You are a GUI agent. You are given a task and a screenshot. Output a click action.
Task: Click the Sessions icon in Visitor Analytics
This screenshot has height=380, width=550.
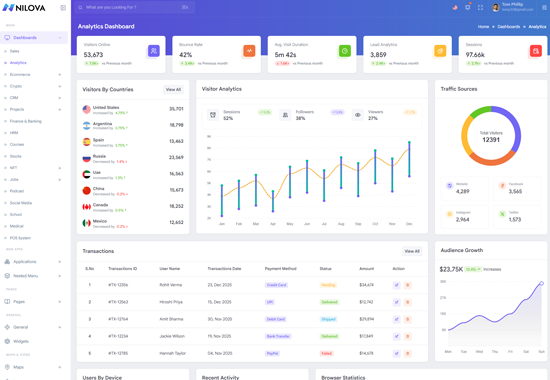tap(213, 115)
